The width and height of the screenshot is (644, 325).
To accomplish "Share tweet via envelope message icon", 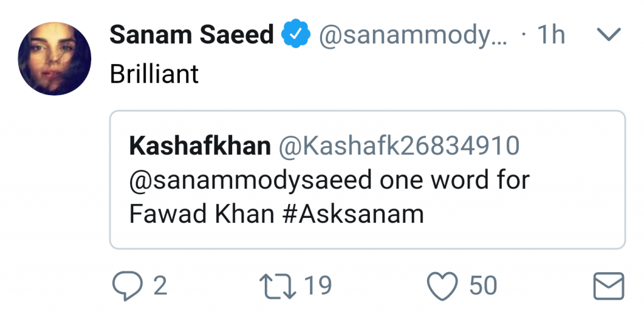I will (609, 286).
